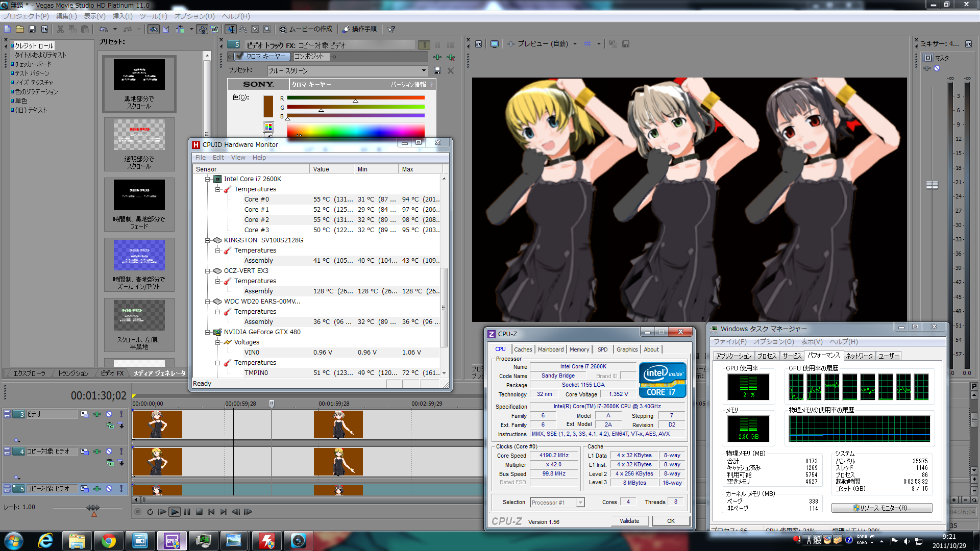Toggle the クロマ キーヤー effect checkbox

pos(239,57)
